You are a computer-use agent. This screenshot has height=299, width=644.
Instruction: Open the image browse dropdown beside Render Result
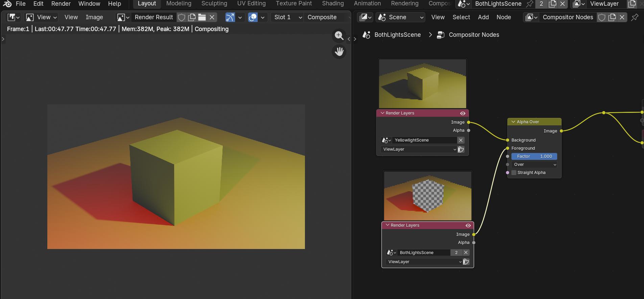123,17
